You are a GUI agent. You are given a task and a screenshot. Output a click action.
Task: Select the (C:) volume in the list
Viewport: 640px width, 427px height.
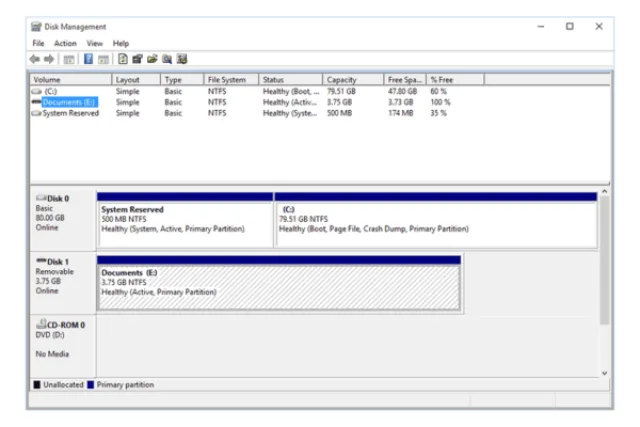[x=50, y=91]
